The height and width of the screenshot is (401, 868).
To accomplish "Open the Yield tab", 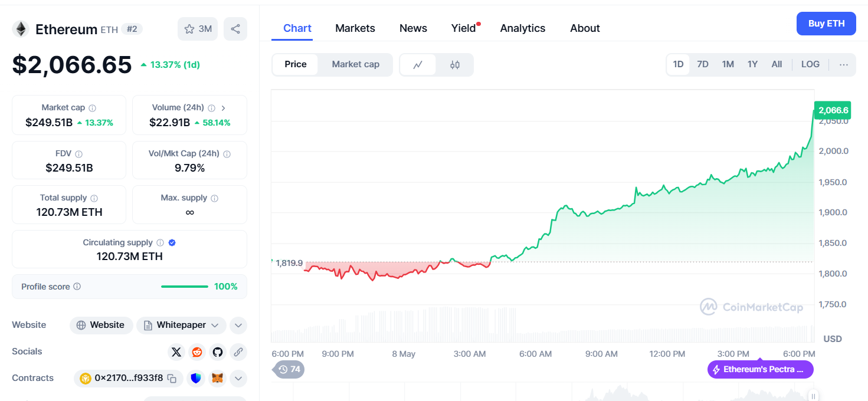I will [464, 28].
